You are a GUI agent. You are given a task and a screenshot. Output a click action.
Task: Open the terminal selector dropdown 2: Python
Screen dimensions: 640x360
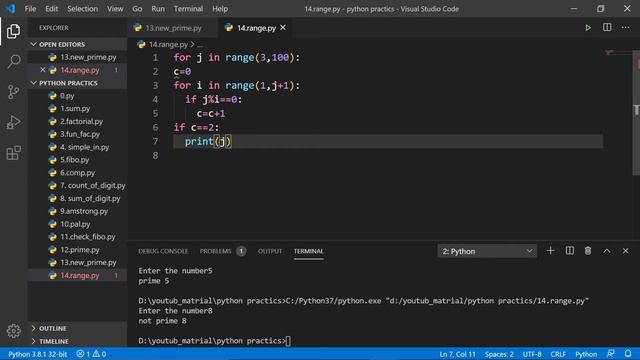pos(487,251)
